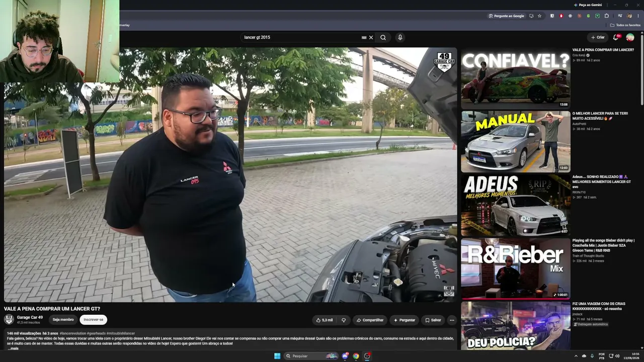This screenshot has height=362, width=644.
Task: Open the 'DEU POLICIA?' video thumbnail
Action: [x=516, y=325]
